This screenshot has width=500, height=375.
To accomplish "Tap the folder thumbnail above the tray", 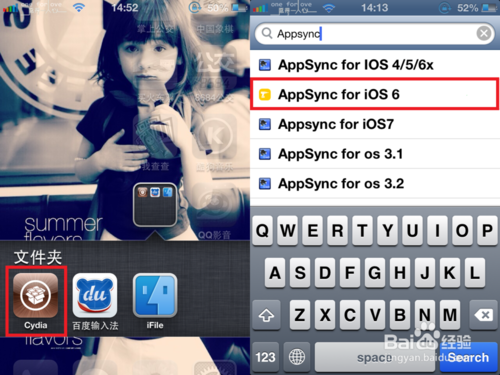I will pyautogui.click(x=155, y=205).
